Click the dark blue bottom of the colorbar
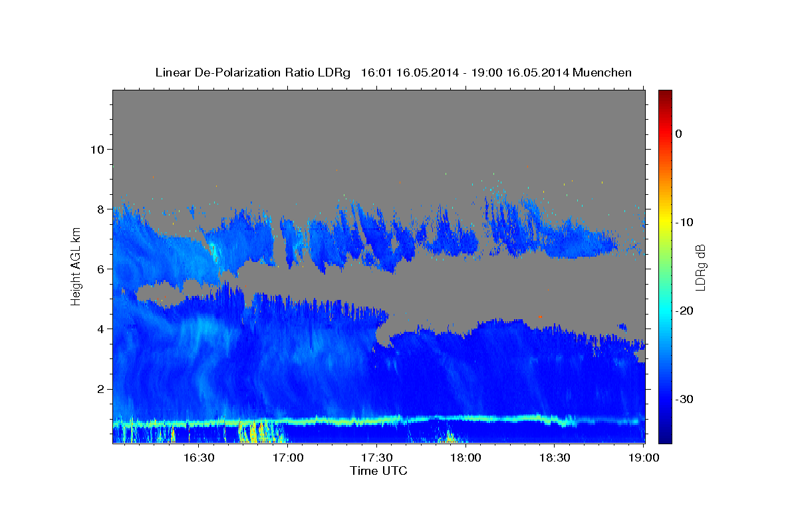Image resolution: width=798 pixels, height=532 pixels. [x=665, y=436]
